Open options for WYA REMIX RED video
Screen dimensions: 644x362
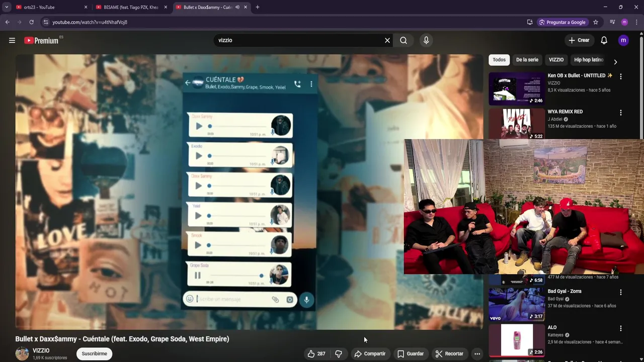tap(620, 113)
